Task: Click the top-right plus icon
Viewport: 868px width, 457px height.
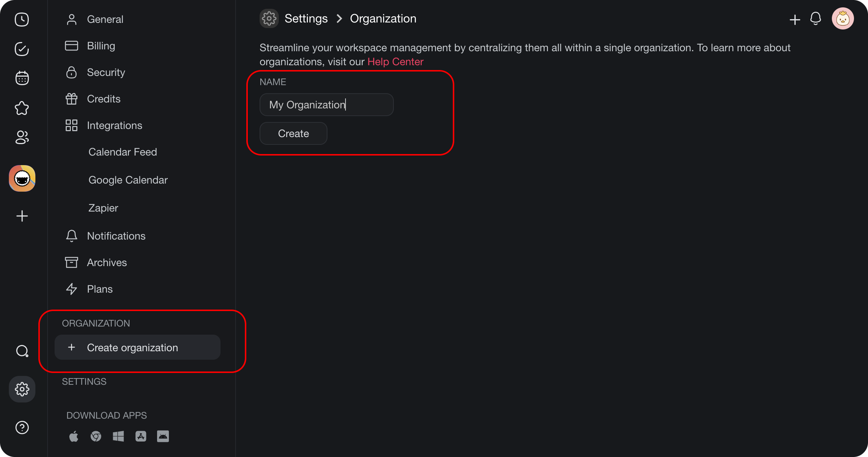Action: pyautogui.click(x=795, y=20)
